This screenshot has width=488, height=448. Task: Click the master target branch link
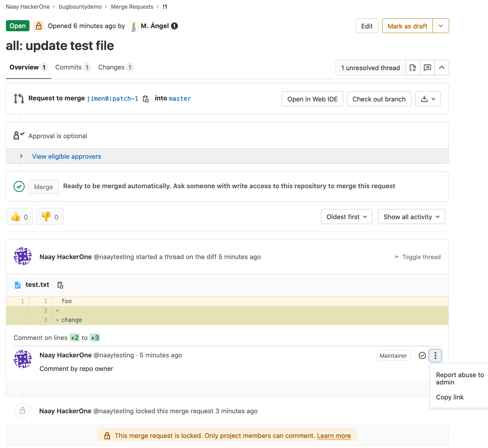pyautogui.click(x=180, y=99)
